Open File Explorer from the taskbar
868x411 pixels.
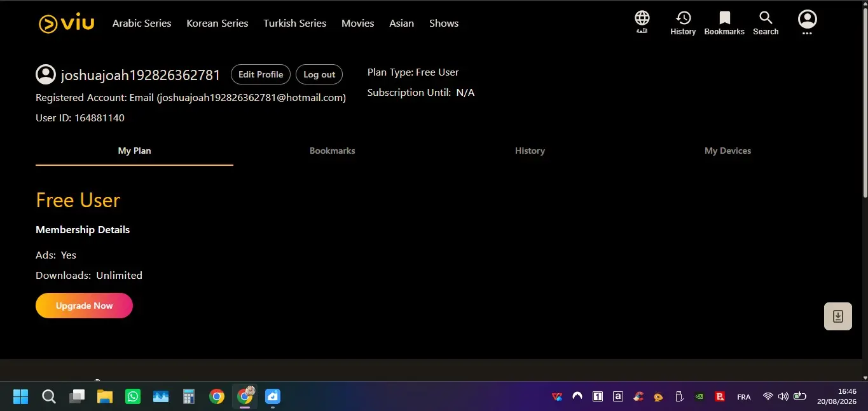105,397
